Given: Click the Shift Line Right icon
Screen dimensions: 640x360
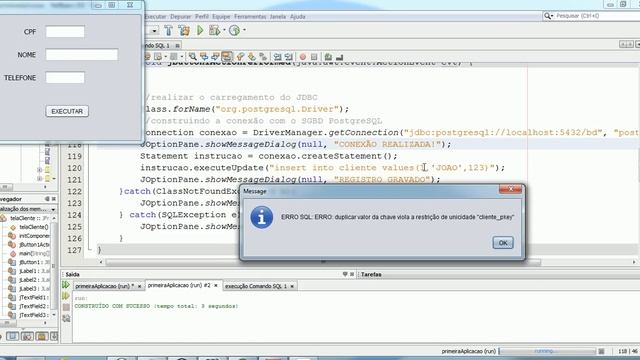Looking at the screenshot, I should click(289, 57).
